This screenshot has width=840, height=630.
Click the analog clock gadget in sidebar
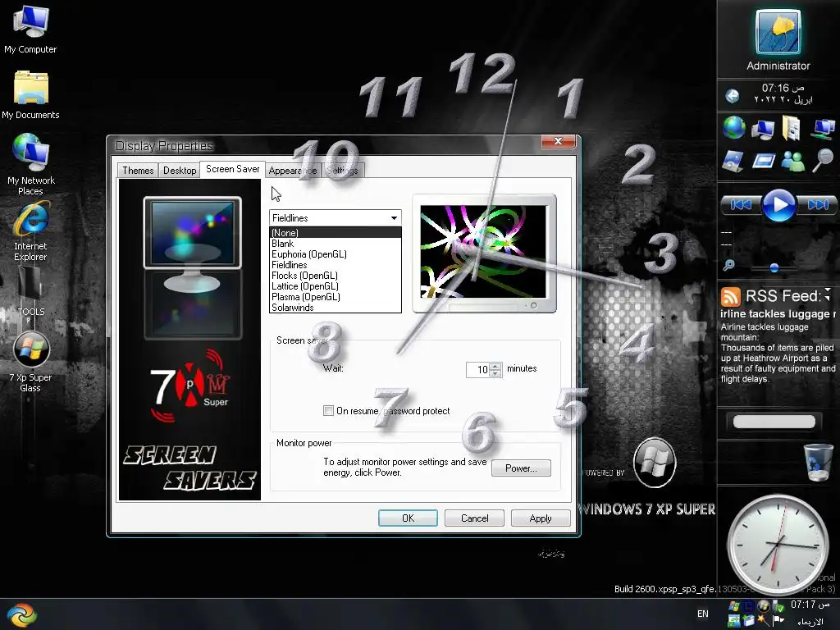tap(777, 545)
